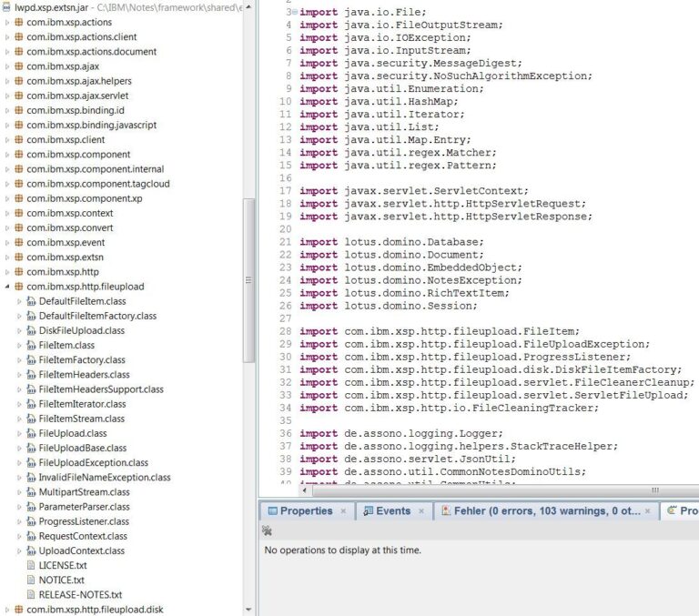The image size is (699, 616).
Task: Select FileItemStream.class in tree
Action: coord(82,419)
